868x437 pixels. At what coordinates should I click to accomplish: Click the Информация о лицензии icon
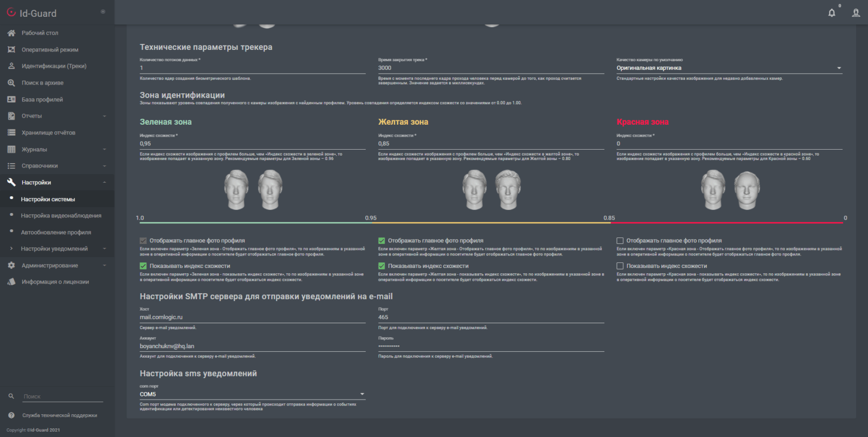11,282
